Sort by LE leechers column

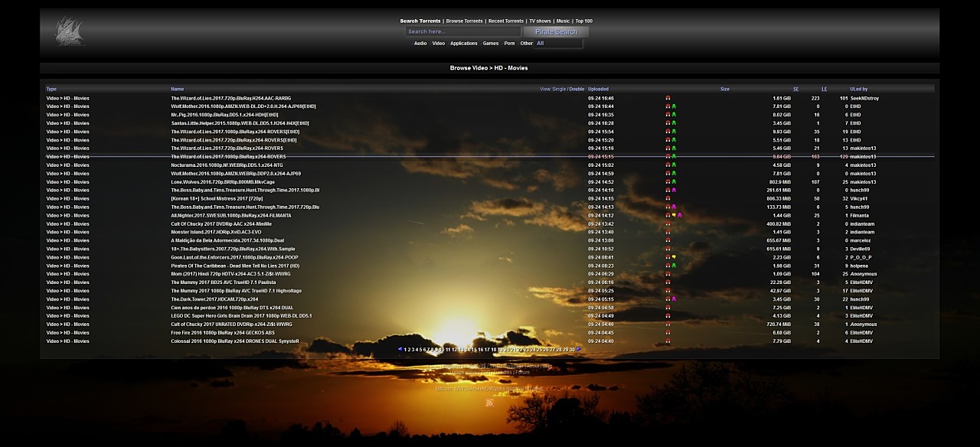pyautogui.click(x=824, y=90)
